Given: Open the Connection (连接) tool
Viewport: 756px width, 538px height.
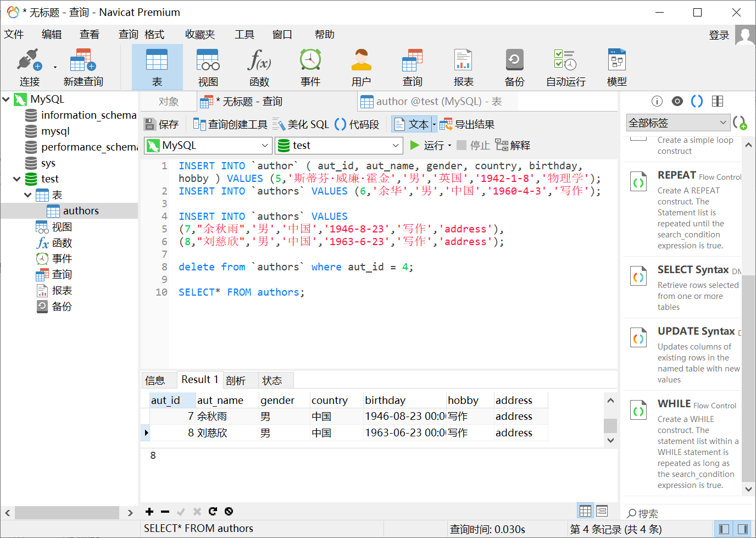Looking at the screenshot, I should 30,68.
